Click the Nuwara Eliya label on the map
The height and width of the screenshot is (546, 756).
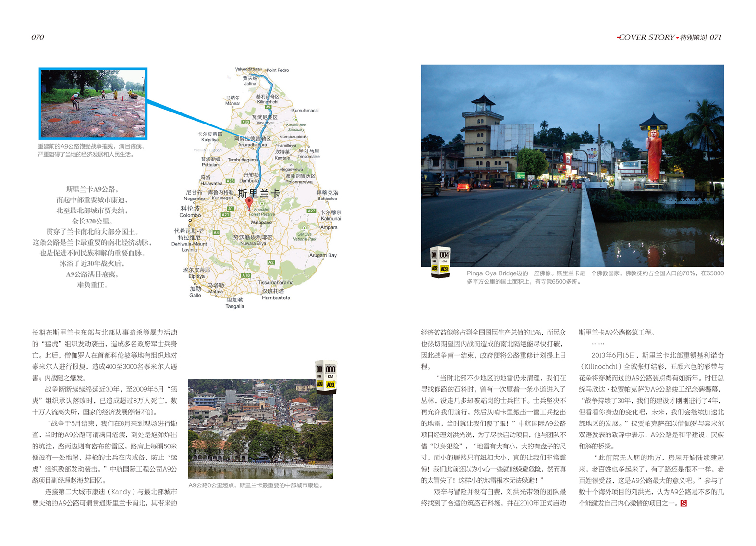pos(253,243)
